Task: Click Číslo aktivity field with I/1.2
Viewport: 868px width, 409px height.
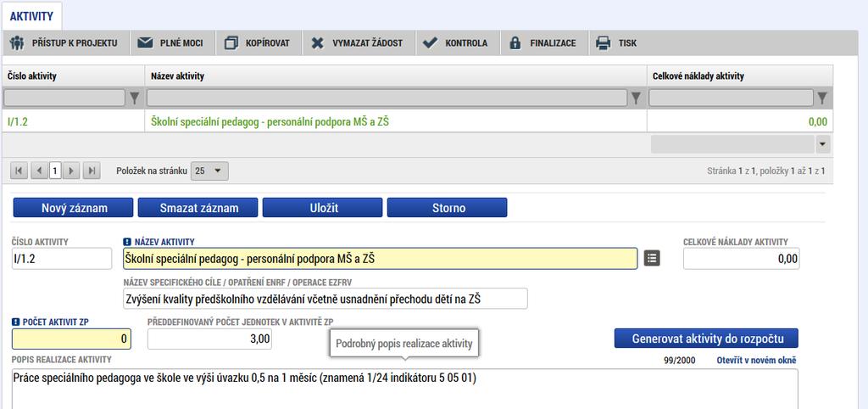Action: tap(61, 259)
